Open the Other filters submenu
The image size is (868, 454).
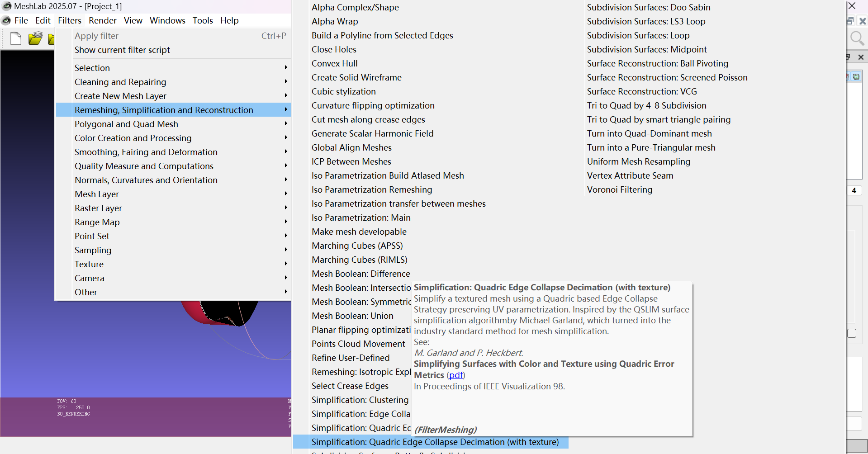tap(174, 292)
